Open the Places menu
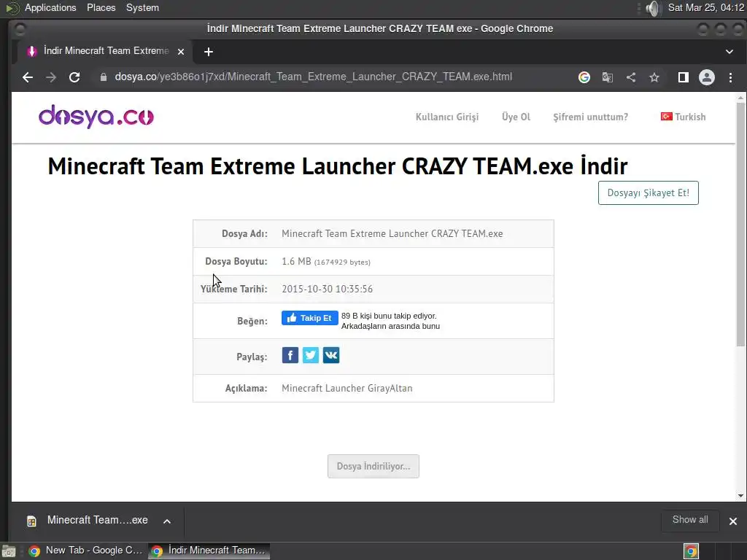747x560 pixels. 101,7
